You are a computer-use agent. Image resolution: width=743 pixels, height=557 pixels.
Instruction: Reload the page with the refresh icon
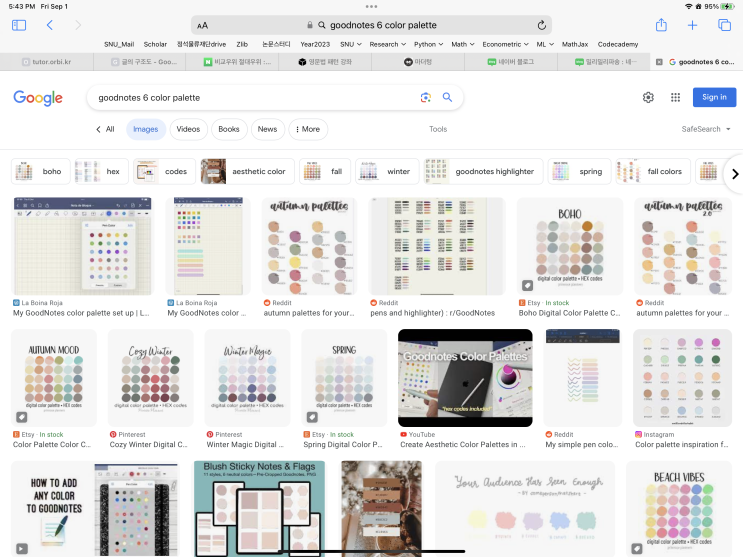542,25
